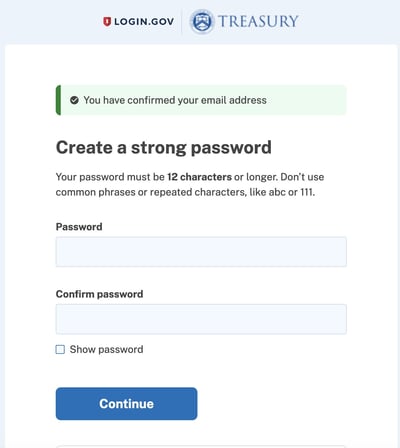Click the divider between the header logos
The image size is (400, 448).
point(182,22)
